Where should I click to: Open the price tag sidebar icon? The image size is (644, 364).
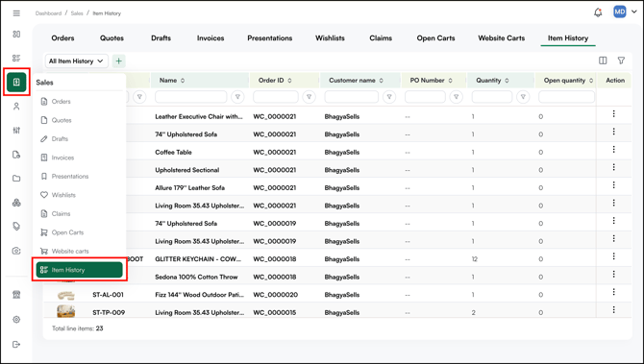tap(16, 227)
